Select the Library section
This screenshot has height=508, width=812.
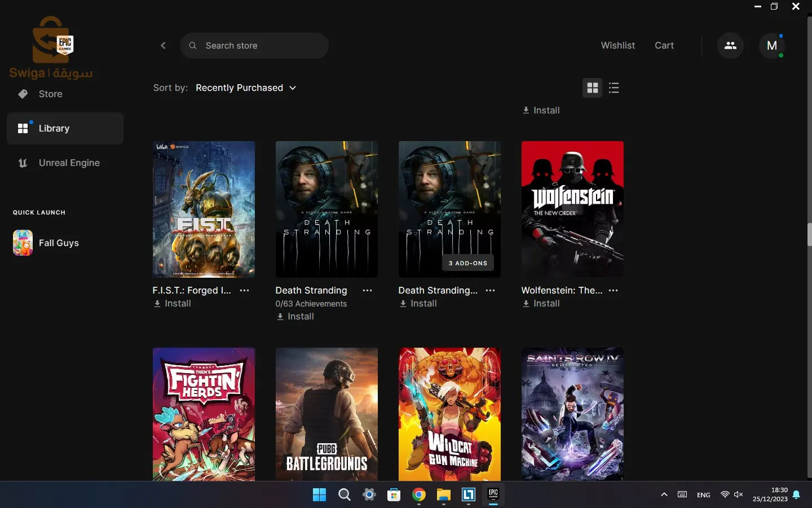pyautogui.click(x=55, y=129)
